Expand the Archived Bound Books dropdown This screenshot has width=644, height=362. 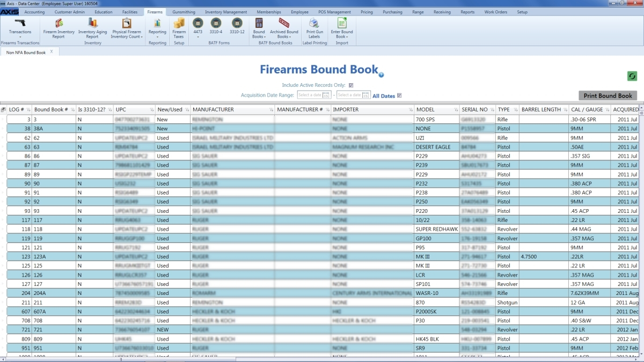284,34
